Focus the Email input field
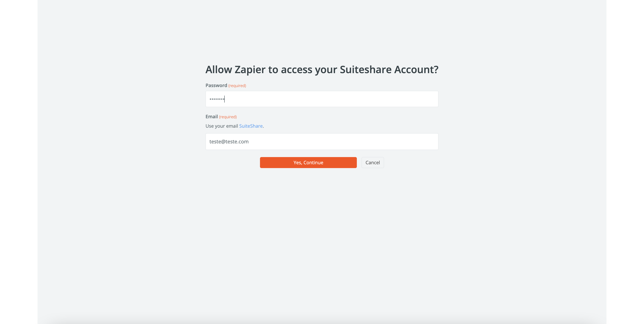The image size is (644, 324). pyautogui.click(x=322, y=142)
